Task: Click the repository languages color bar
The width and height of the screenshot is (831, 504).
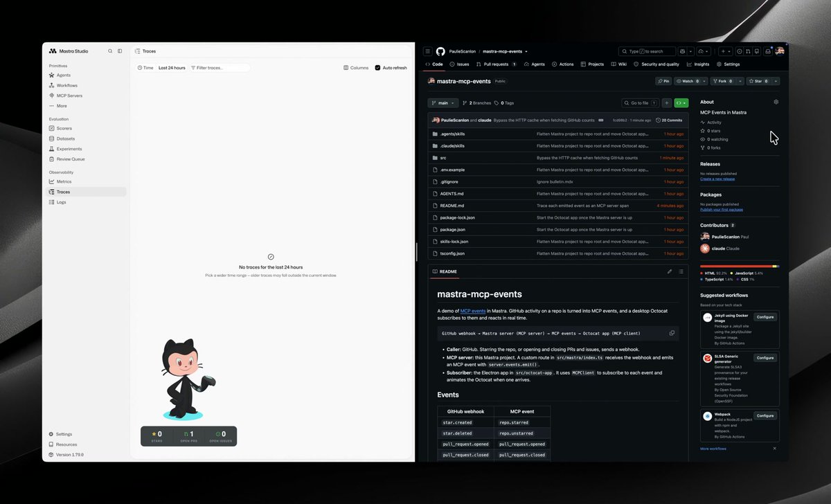Action: 740,266
